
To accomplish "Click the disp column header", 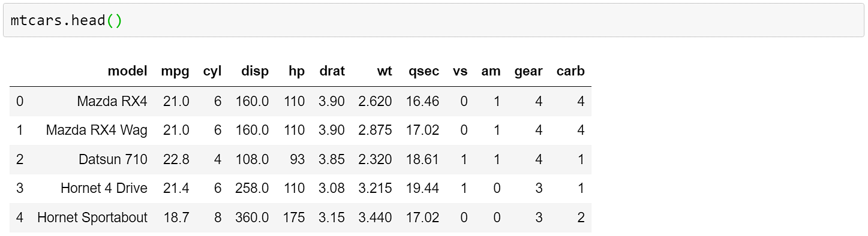I will [255, 72].
